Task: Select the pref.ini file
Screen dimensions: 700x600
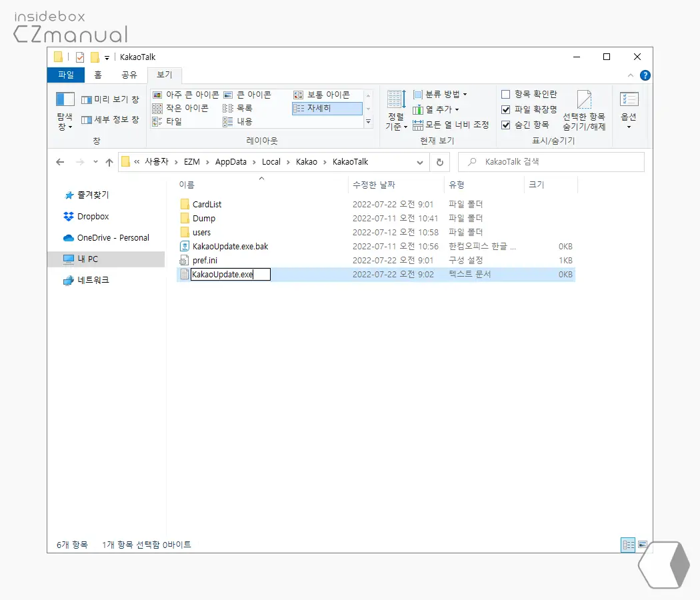Action: pyautogui.click(x=205, y=260)
